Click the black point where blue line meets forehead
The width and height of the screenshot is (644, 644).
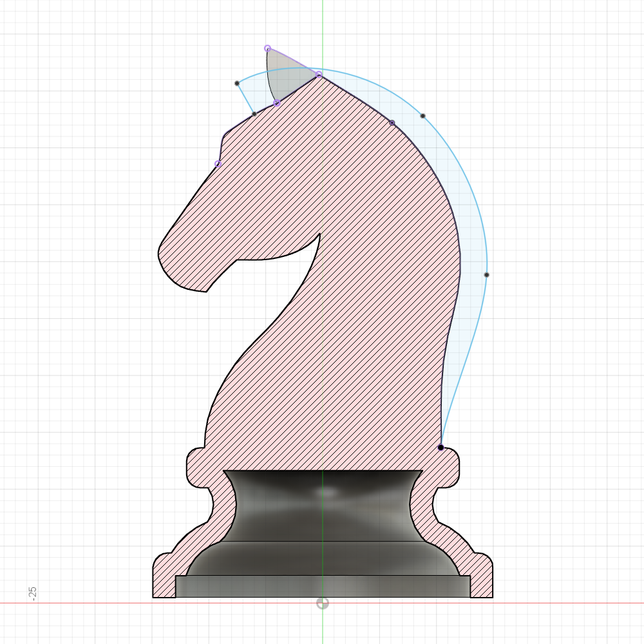tap(254, 114)
